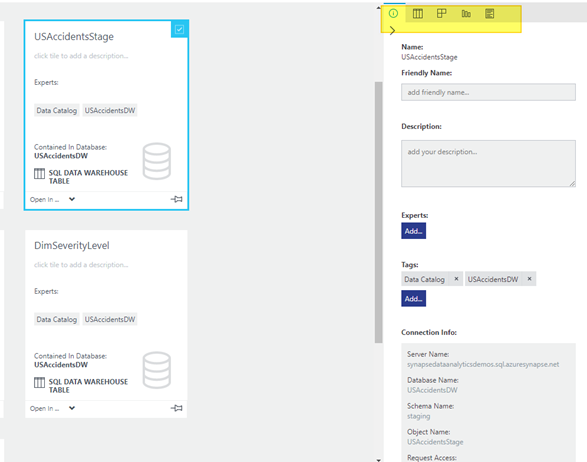Click Add button under Tags

tap(413, 299)
